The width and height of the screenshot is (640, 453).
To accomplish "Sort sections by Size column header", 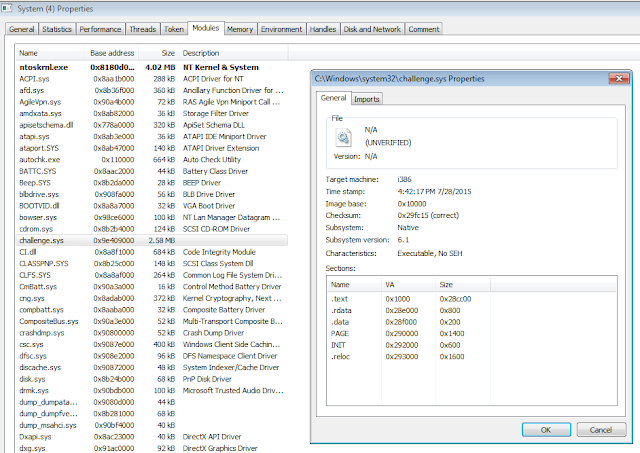I will click(x=463, y=284).
